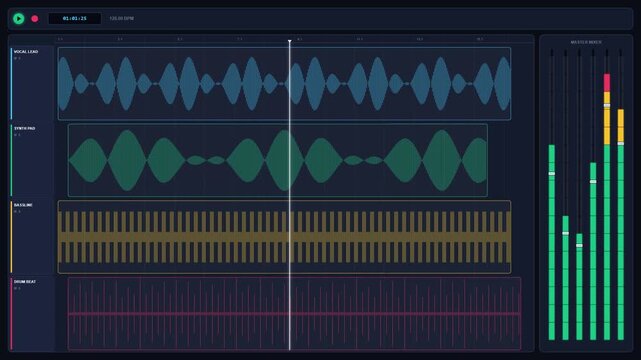Select the Synth Pad track header

point(32,160)
